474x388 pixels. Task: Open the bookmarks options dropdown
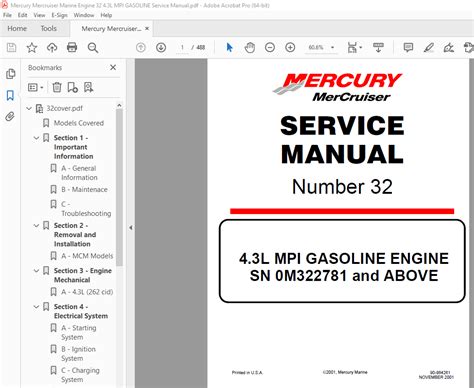pos(36,87)
